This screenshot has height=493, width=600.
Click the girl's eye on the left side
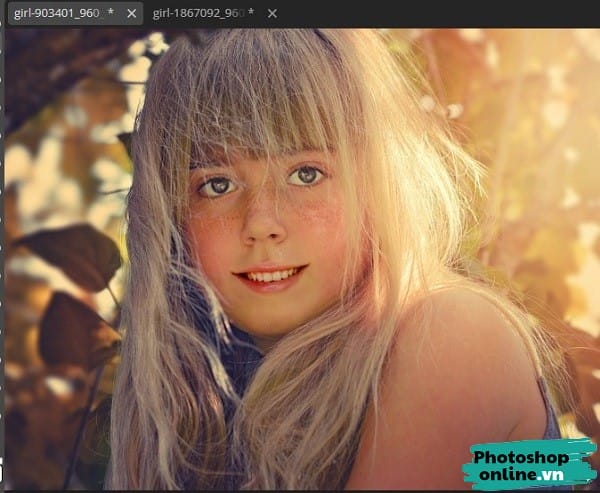(x=215, y=185)
